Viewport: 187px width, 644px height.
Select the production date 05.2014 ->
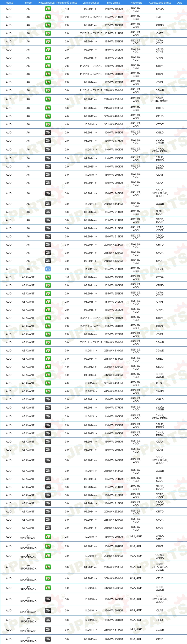pyautogui.click(x=90, y=41)
